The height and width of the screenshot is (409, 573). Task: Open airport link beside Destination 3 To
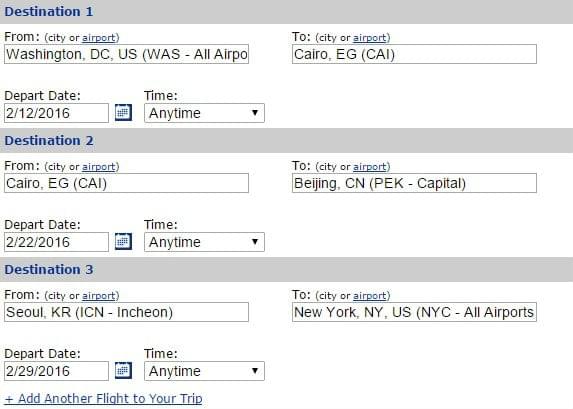click(370, 296)
